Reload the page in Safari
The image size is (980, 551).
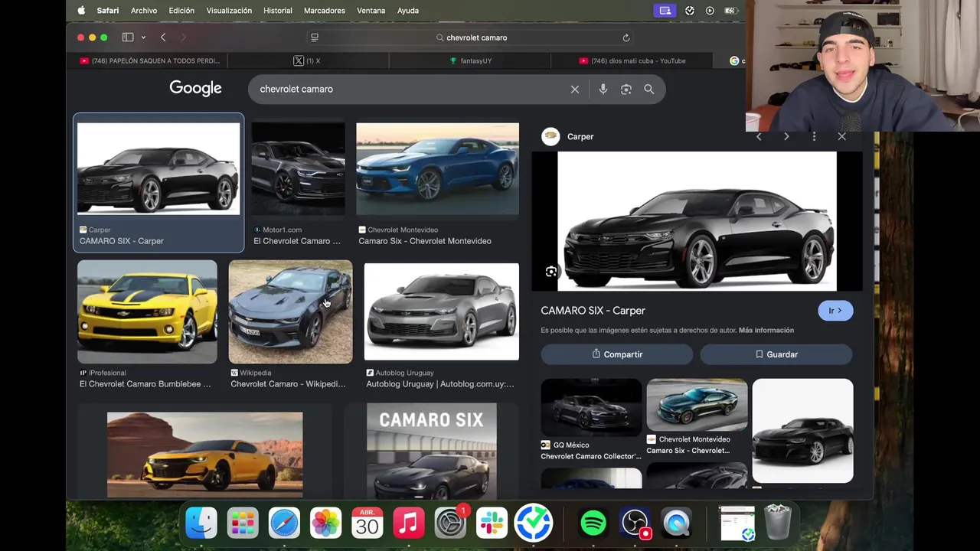[626, 37]
